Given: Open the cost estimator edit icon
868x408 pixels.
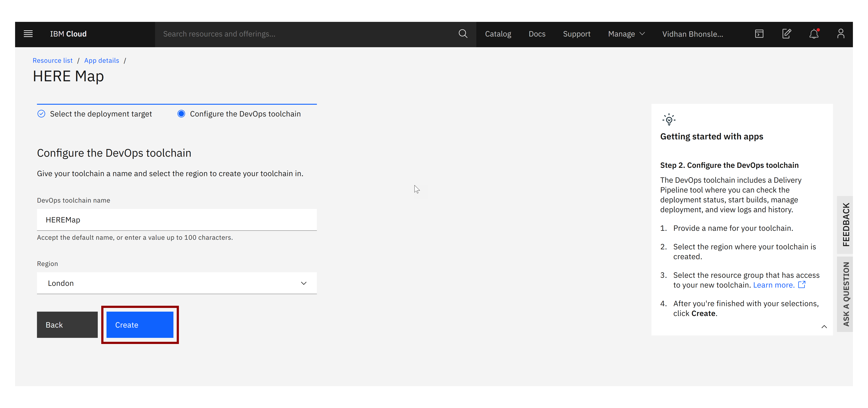Looking at the screenshot, I should pos(786,34).
